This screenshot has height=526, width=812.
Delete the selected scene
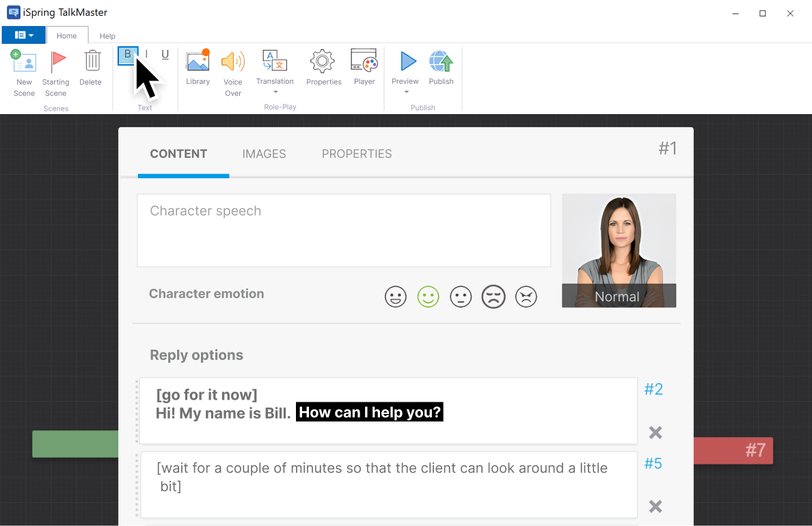[90, 68]
